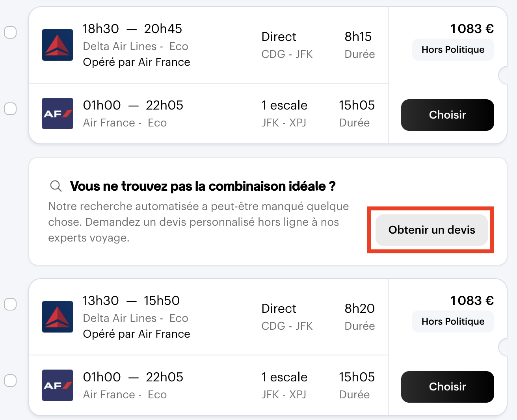The image size is (517, 420).
Task: Check the Air France return box under the 18h30 flight
Action: (x=10, y=109)
